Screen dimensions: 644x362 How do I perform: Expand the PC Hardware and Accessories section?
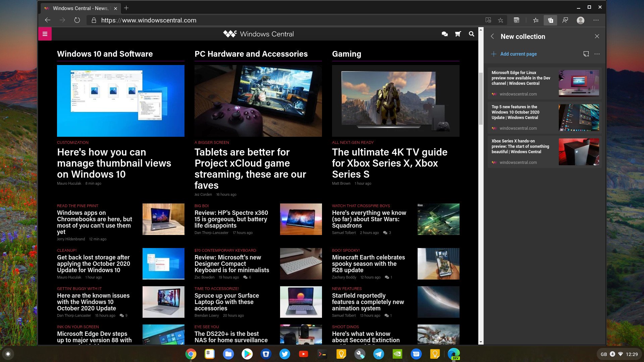pyautogui.click(x=251, y=53)
